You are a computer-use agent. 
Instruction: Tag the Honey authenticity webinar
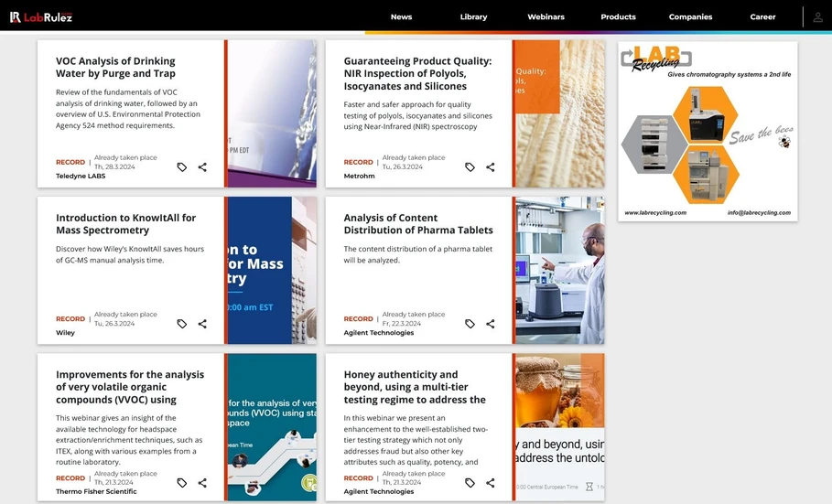pyautogui.click(x=470, y=483)
